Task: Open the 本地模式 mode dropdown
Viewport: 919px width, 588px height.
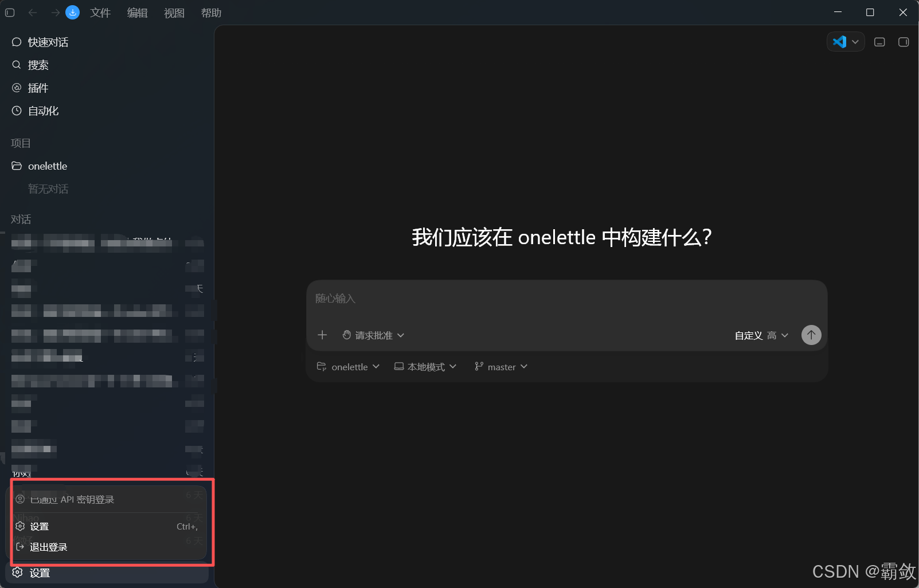Action: (425, 367)
